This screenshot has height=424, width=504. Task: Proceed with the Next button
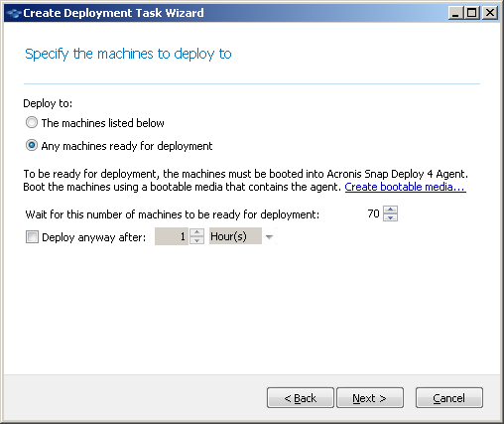tap(370, 398)
